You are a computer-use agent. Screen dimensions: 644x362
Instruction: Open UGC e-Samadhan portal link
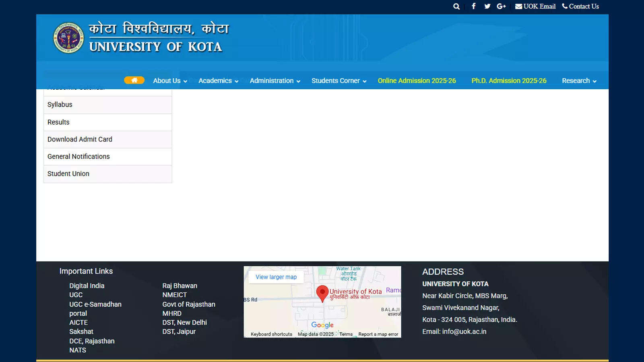95,309
